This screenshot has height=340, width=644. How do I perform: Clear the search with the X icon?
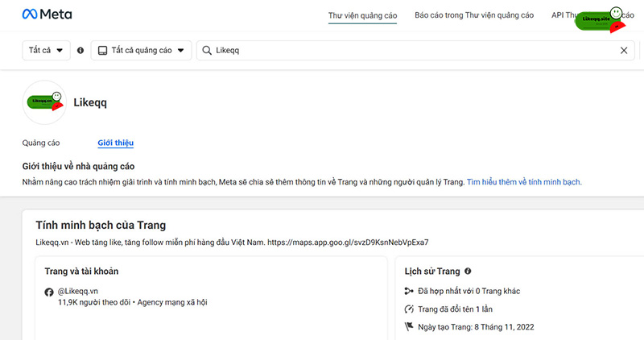click(623, 50)
